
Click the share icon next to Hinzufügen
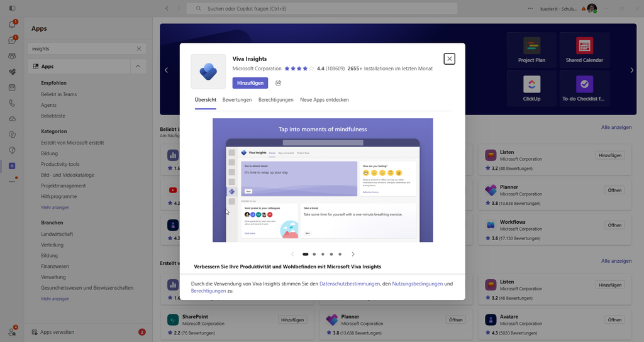278,83
